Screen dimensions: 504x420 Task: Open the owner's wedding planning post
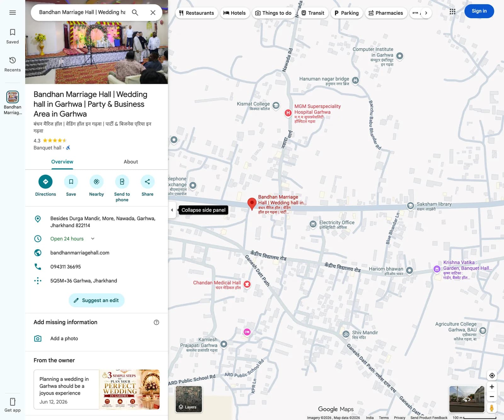click(x=97, y=389)
